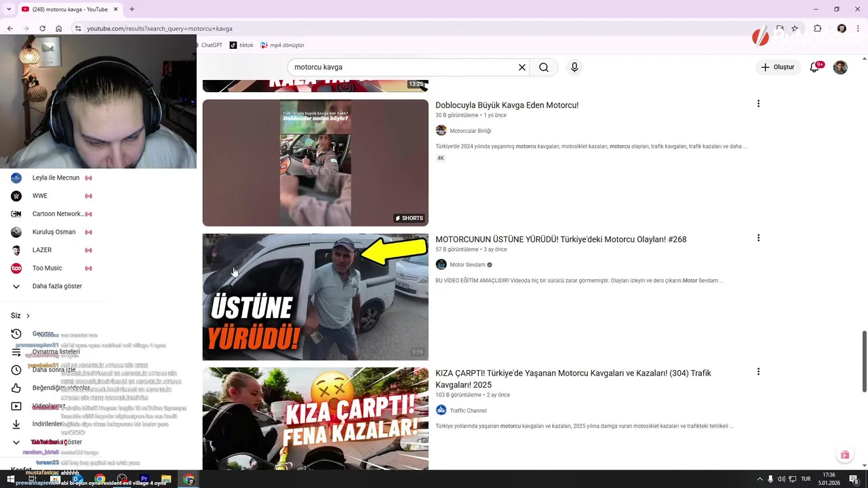The height and width of the screenshot is (488, 868).
Task: Open the LAZER channel subscription
Action: click(x=52, y=250)
